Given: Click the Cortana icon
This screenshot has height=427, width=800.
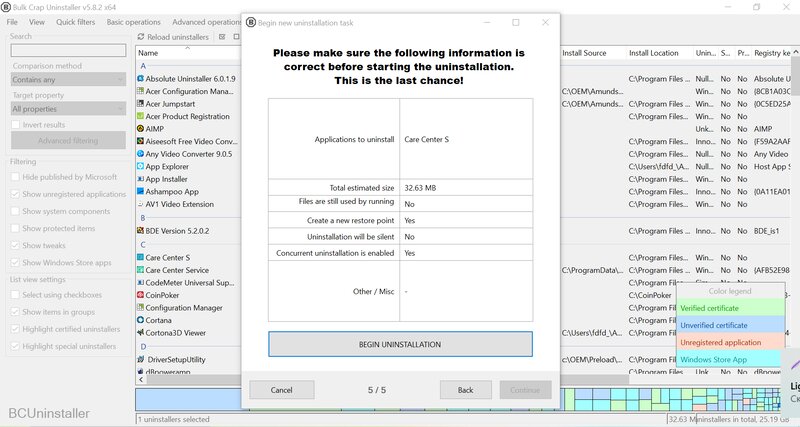Looking at the screenshot, I should tap(140, 320).
